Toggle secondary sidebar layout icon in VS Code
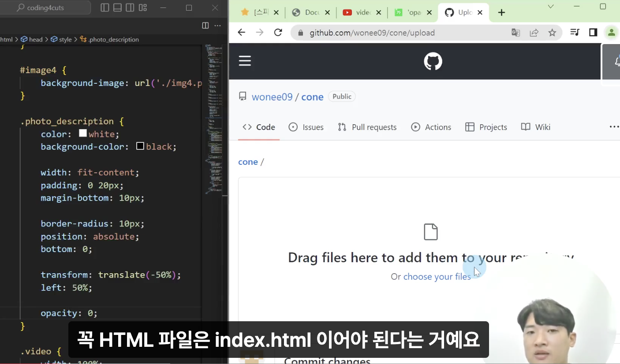Screen dimensions: 620x364 pos(130,7)
